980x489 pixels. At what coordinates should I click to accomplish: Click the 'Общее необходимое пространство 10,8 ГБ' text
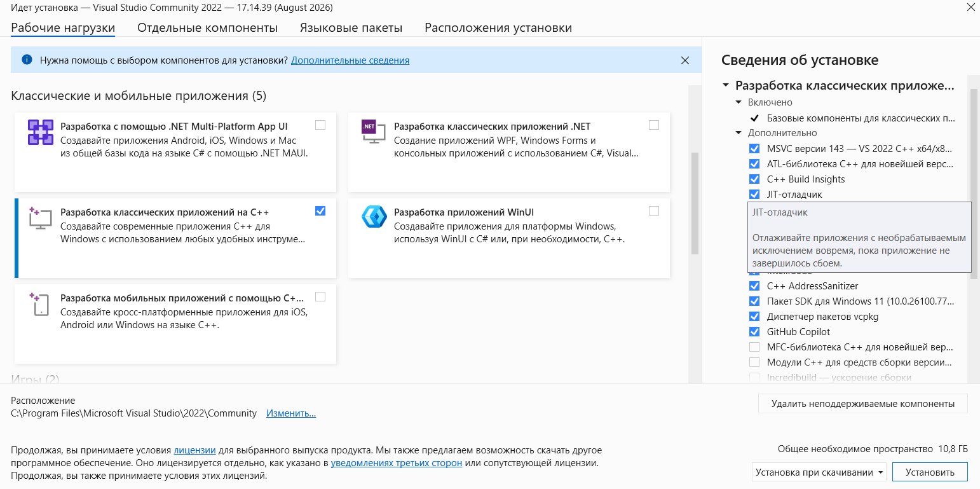(873, 449)
